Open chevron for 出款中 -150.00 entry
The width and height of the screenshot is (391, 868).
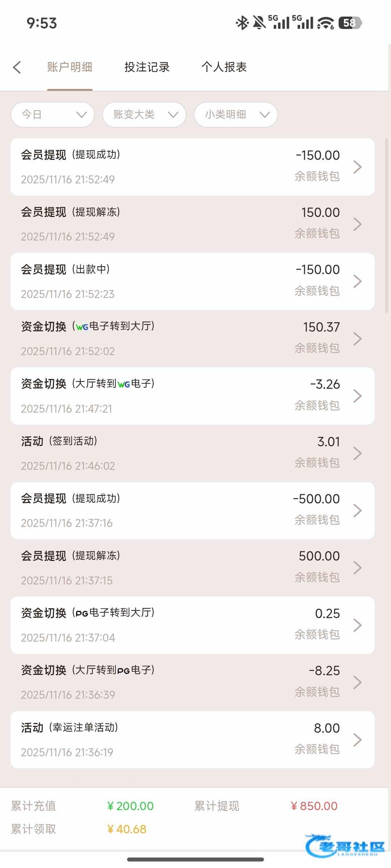[x=357, y=281]
